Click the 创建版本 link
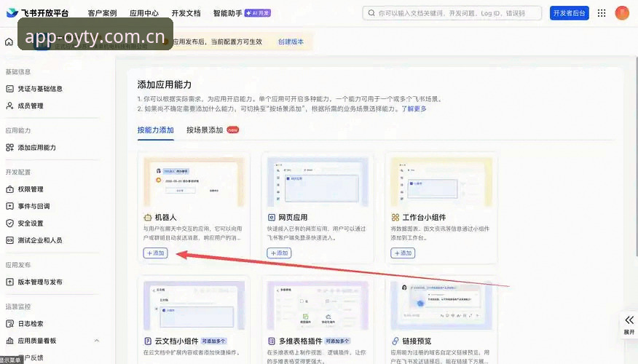 click(291, 41)
